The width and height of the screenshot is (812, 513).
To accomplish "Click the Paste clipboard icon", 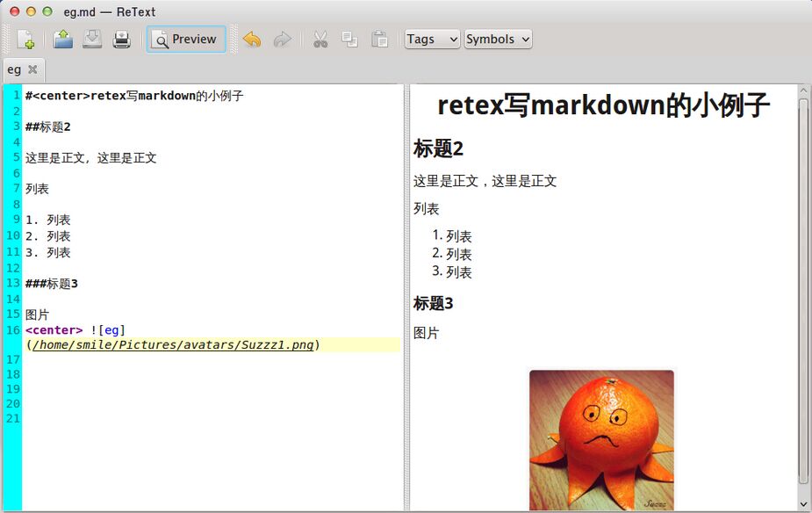I will tap(379, 40).
